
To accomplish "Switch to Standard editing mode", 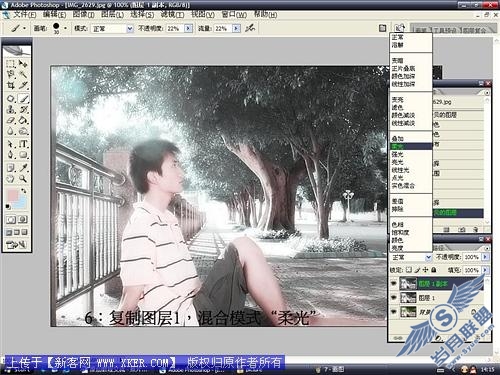I will coord(11,220).
